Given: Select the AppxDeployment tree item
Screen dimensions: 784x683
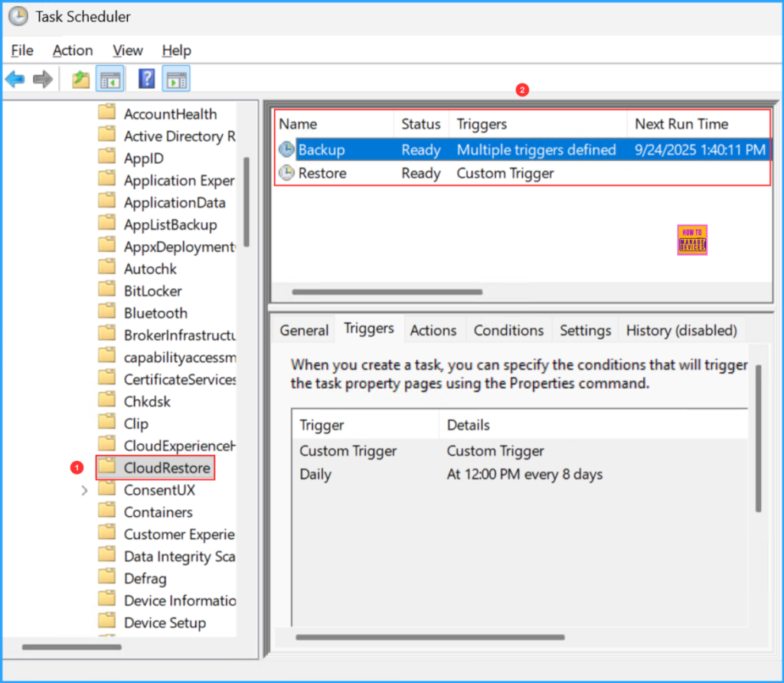Looking at the screenshot, I should pos(179,247).
